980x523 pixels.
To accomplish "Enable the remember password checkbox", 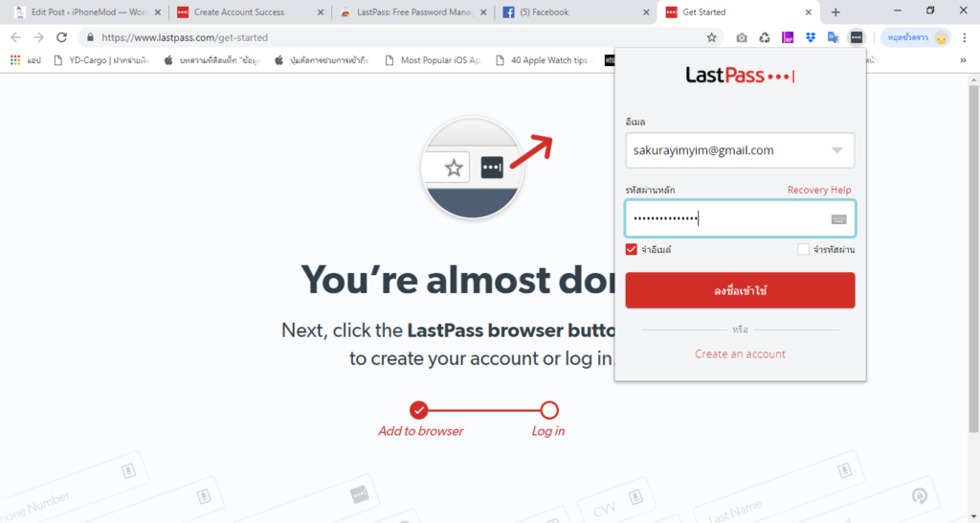I will pyautogui.click(x=803, y=249).
